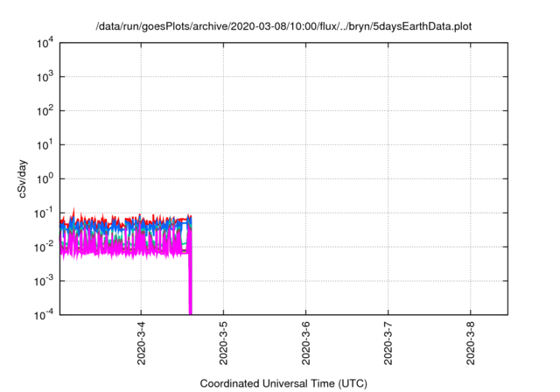
Task: Click the cSv/day axis title
Action: pos(22,178)
